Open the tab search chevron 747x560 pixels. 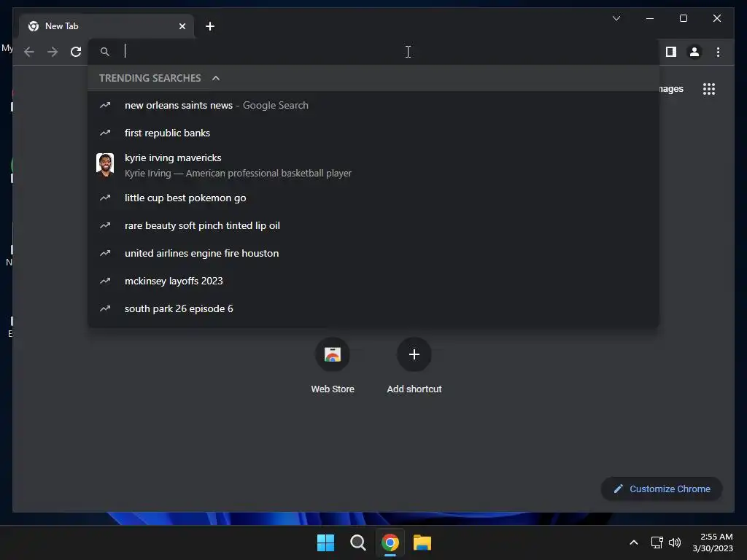(616, 18)
